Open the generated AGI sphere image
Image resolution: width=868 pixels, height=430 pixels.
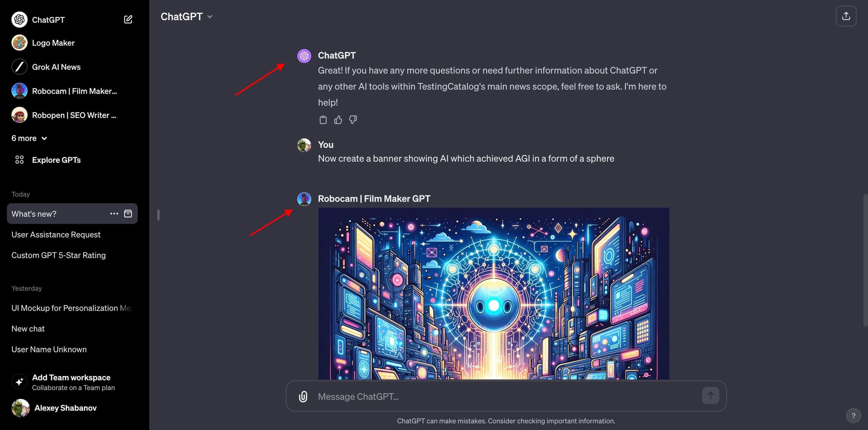pyautogui.click(x=493, y=294)
